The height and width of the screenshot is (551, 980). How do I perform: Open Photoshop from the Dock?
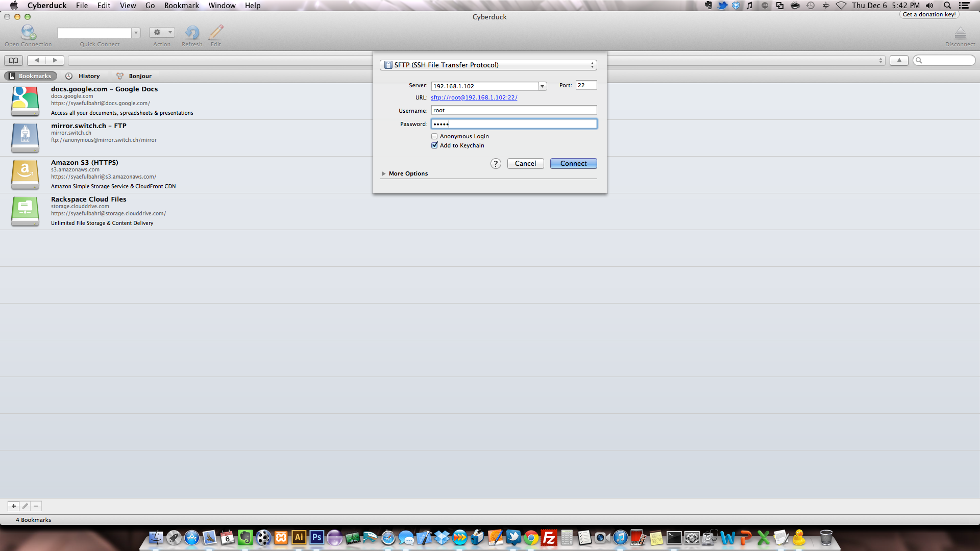(x=316, y=538)
